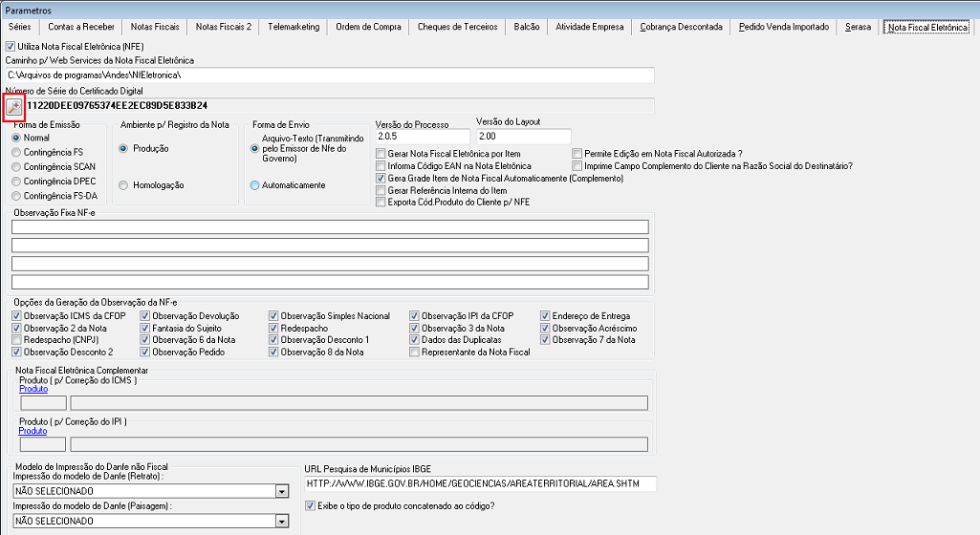This screenshot has width=980, height=535.
Task: Toggle Observação 8 da Nota checkbox
Action: [273, 353]
